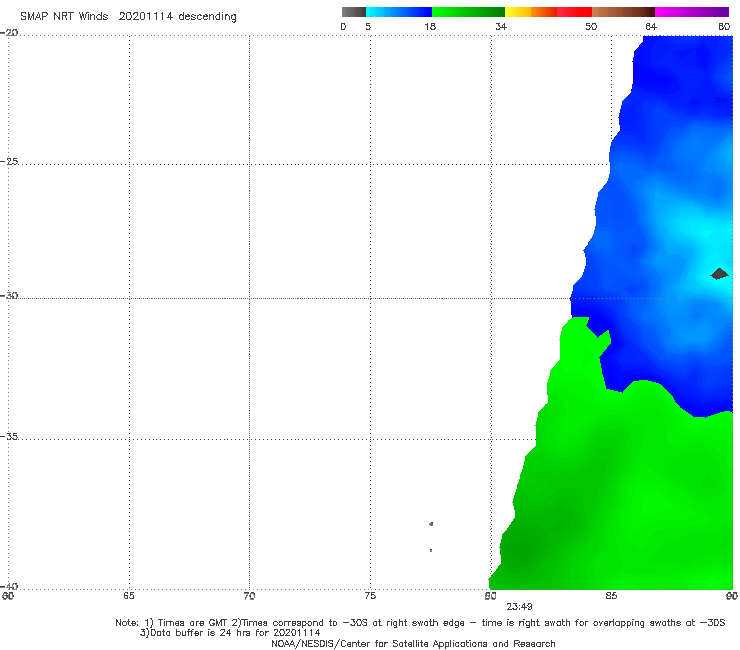Viewport: 740px width, 650px height.
Task: Click the NOAA/NESDIS credit line
Action: tap(413, 644)
